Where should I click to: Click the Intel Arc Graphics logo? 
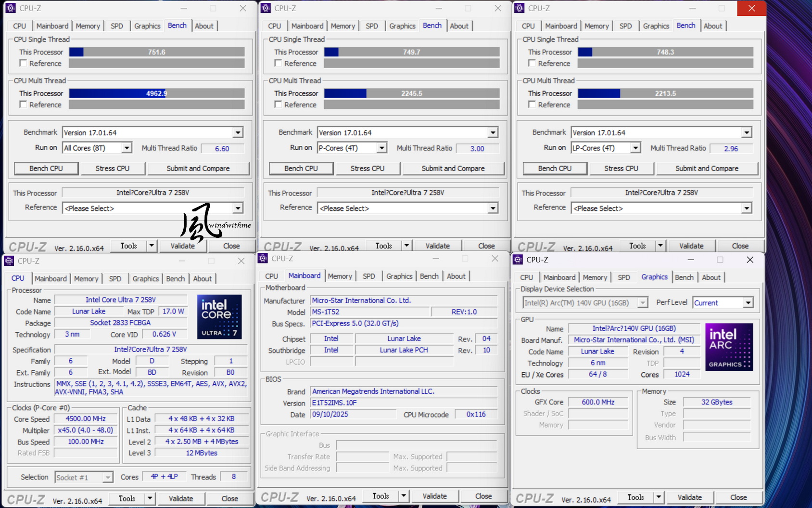pos(729,347)
